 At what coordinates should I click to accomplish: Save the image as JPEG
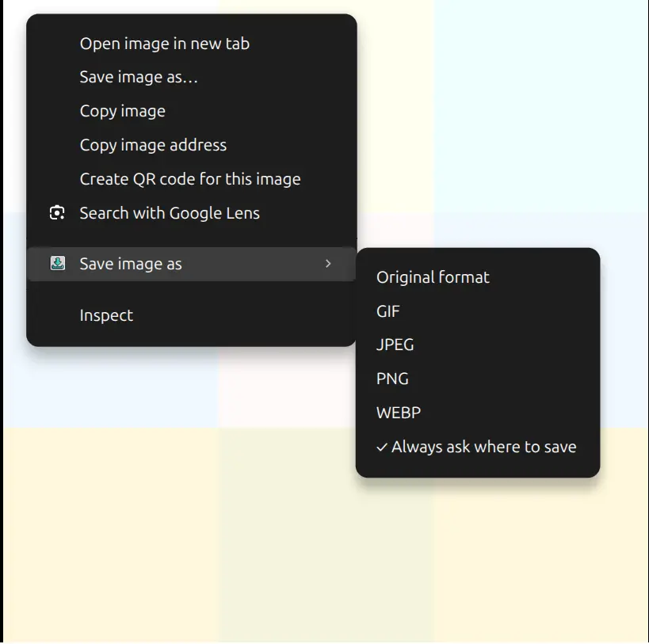[x=395, y=345]
